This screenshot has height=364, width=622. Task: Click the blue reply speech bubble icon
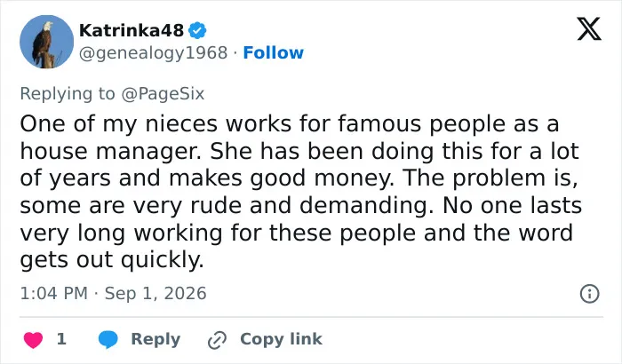pyautogui.click(x=108, y=339)
